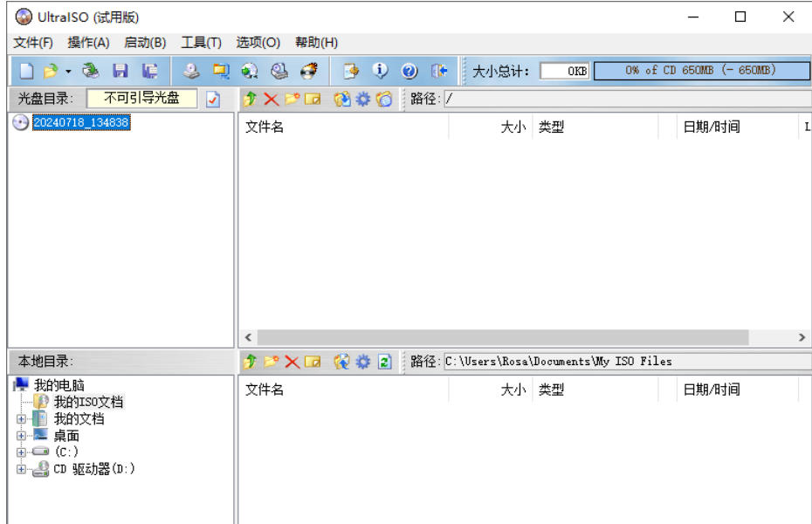Click the 不可引导光盘 boot type button
The width and height of the screenshot is (812, 524).
click(142, 99)
